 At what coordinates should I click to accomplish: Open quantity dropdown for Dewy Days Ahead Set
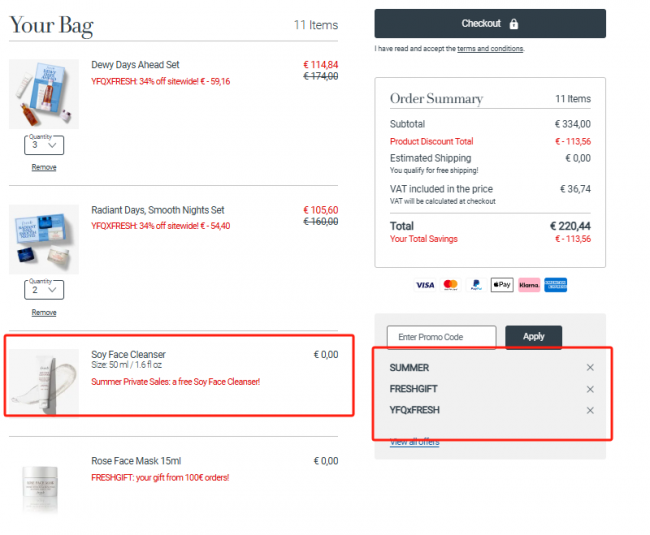click(44, 145)
